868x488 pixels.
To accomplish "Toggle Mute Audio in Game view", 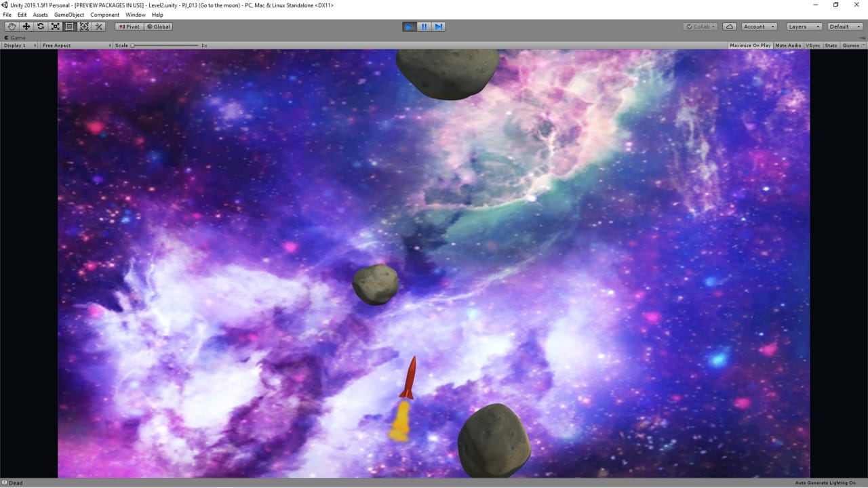I will [788, 45].
